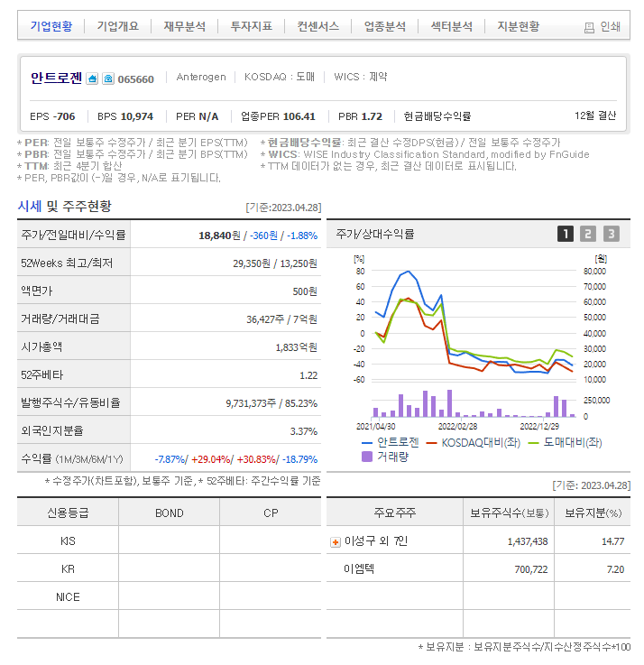Click the 2021/04/30 chart date label
The width and height of the screenshot is (644, 665).
pos(375,426)
